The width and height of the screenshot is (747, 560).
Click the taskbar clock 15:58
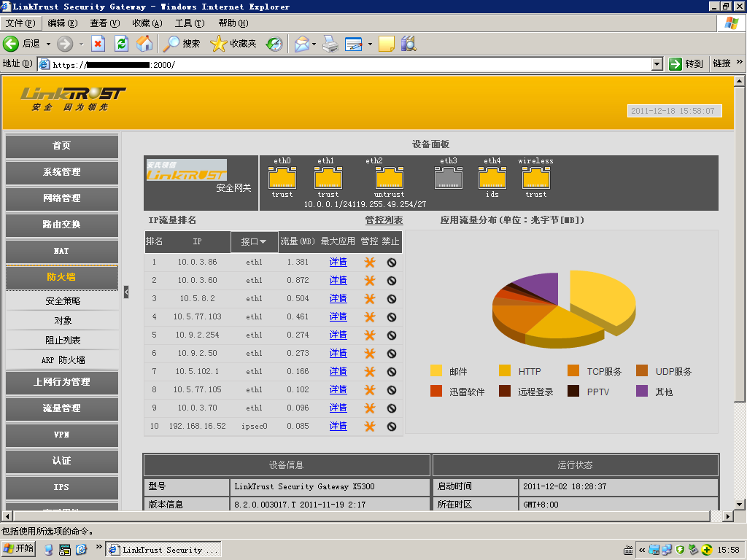click(729, 550)
